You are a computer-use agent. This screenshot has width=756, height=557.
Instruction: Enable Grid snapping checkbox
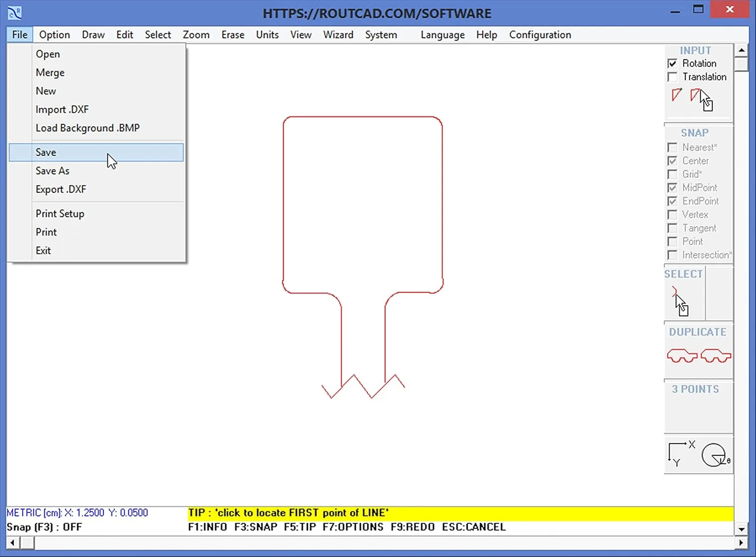click(x=672, y=174)
